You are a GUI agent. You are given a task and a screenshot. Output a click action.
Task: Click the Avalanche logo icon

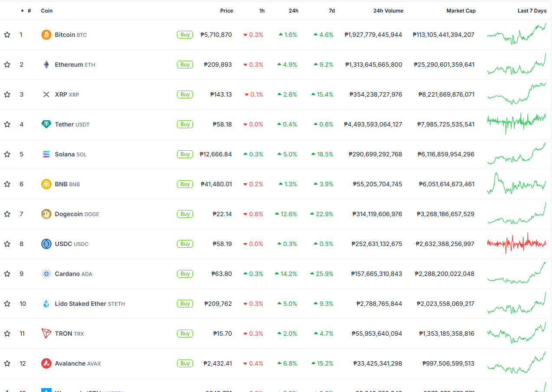(46, 363)
